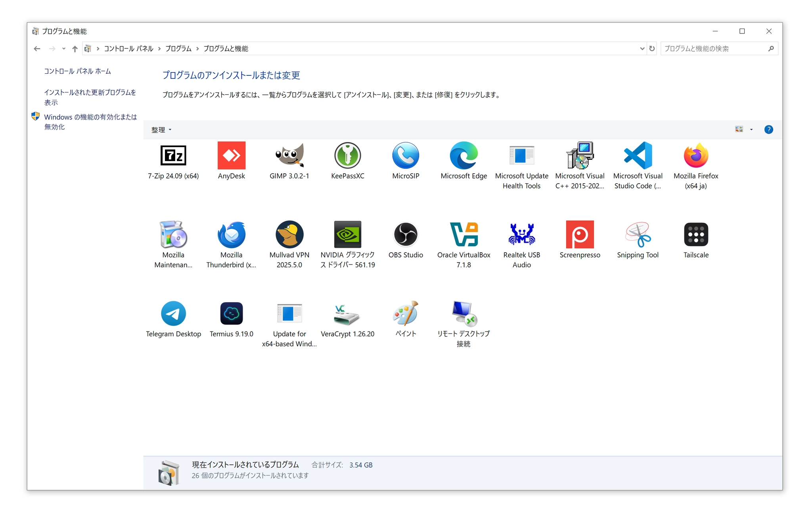This screenshot has width=812, height=518.
Task: Select Microsoft Visual Studio Code icon
Action: (638, 155)
